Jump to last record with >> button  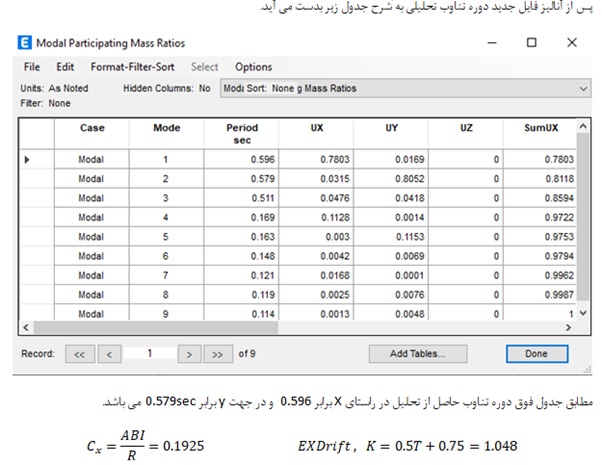click(x=216, y=353)
